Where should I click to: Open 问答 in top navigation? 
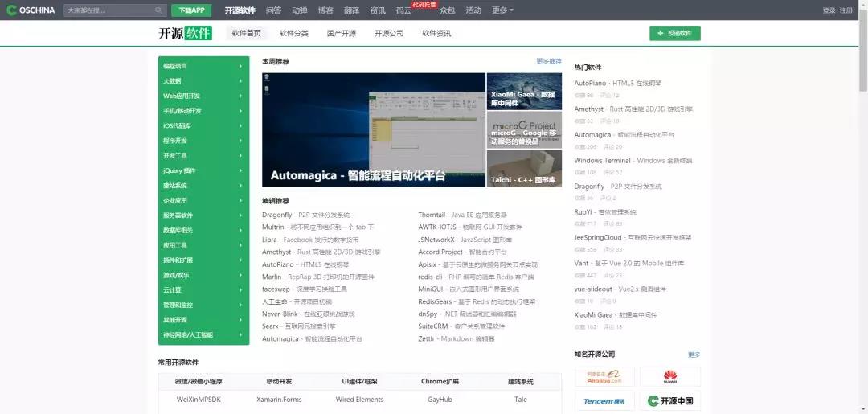[273, 10]
